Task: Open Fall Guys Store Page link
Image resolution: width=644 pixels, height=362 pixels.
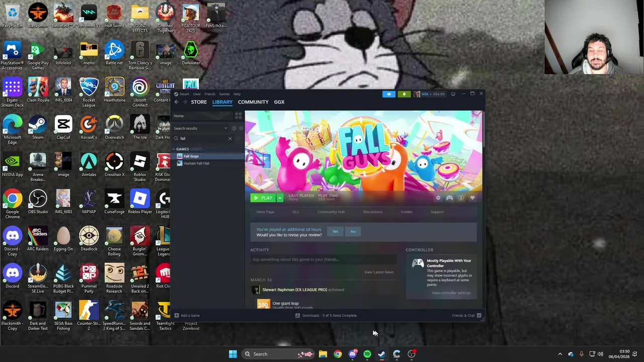Action: click(265, 212)
